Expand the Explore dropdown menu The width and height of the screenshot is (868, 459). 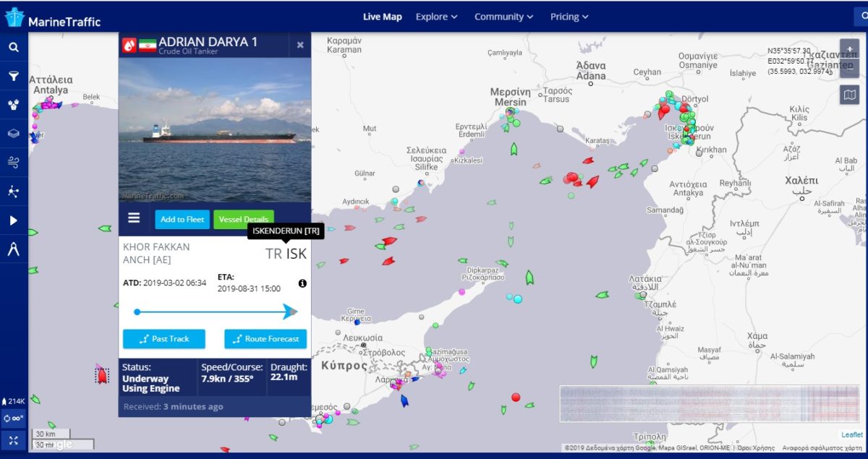(436, 17)
